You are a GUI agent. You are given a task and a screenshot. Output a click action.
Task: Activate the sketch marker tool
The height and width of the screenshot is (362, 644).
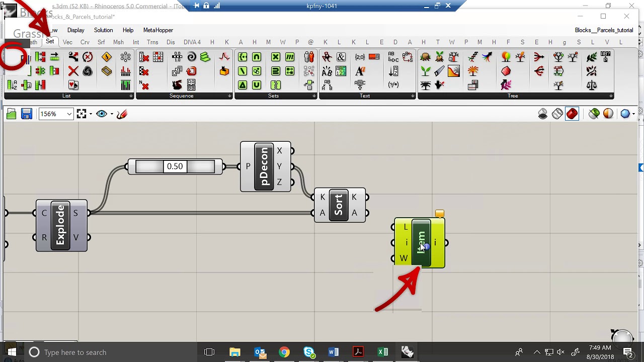pos(122,114)
